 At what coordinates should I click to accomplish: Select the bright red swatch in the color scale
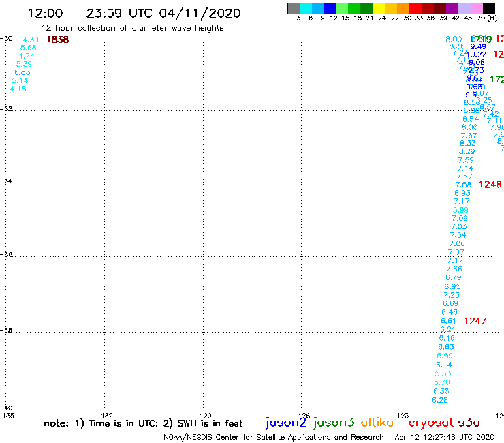click(x=415, y=9)
